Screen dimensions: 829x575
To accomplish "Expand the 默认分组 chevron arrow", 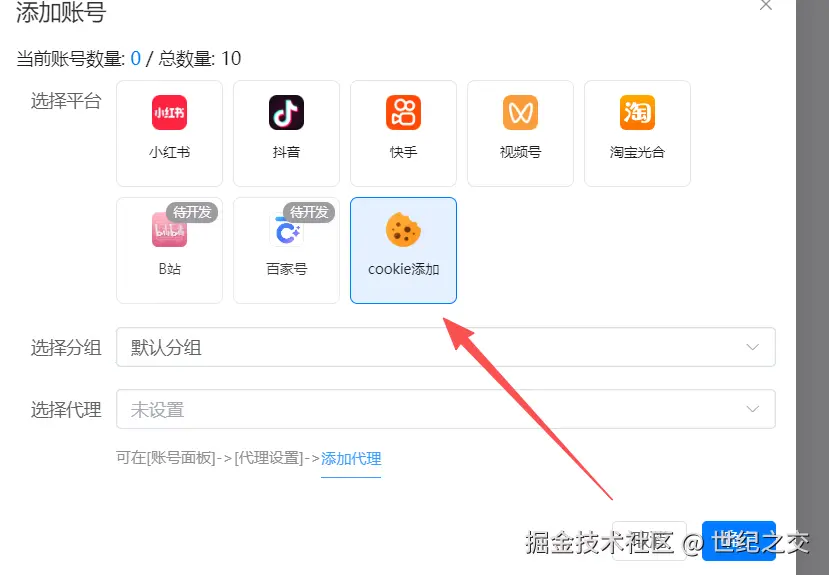I will 752,347.
